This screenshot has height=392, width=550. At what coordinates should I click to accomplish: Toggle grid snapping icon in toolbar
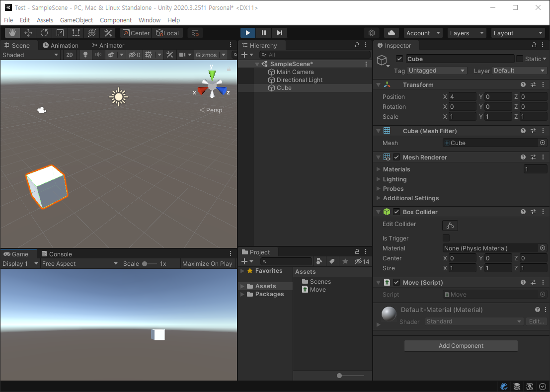[x=195, y=33]
